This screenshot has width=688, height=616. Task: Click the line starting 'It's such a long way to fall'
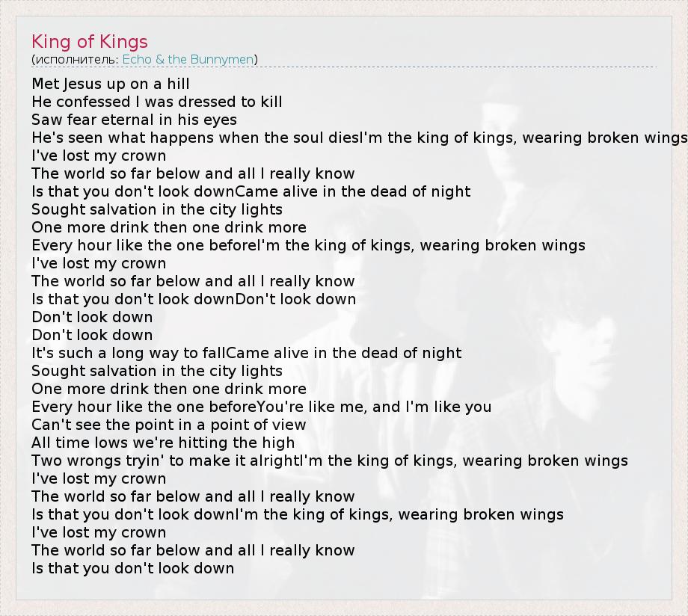(x=247, y=353)
